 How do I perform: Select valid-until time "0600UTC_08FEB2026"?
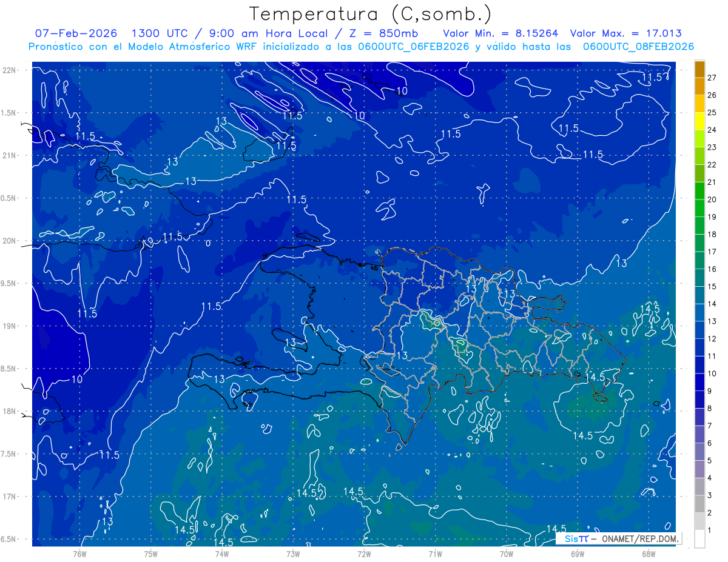638,47
